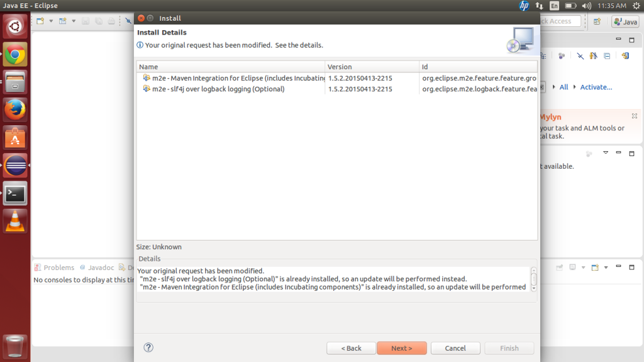Go back with the Back button
Viewport: 644px width, 362px height.
[x=351, y=348]
